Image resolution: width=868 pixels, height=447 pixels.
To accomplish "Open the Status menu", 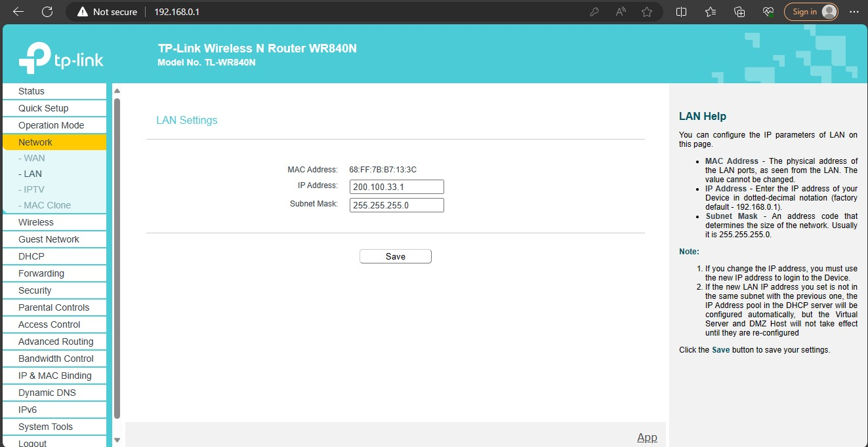I will click(x=54, y=91).
